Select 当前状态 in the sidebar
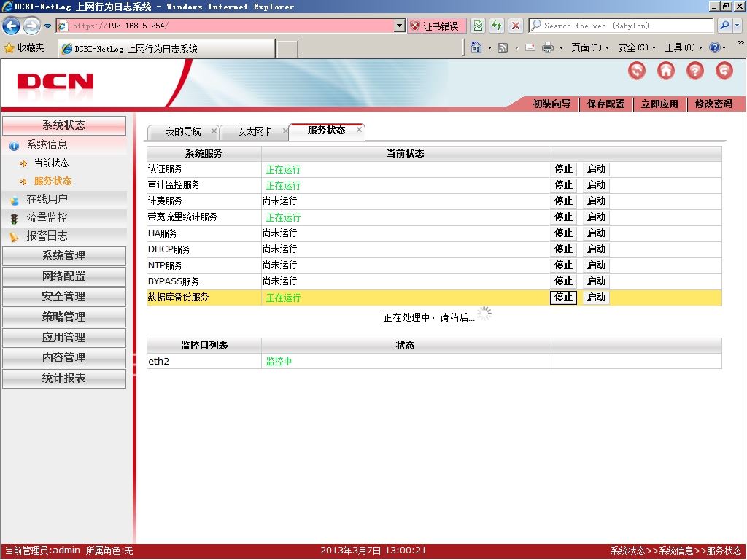 pyautogui.click(x=51, y=163)
